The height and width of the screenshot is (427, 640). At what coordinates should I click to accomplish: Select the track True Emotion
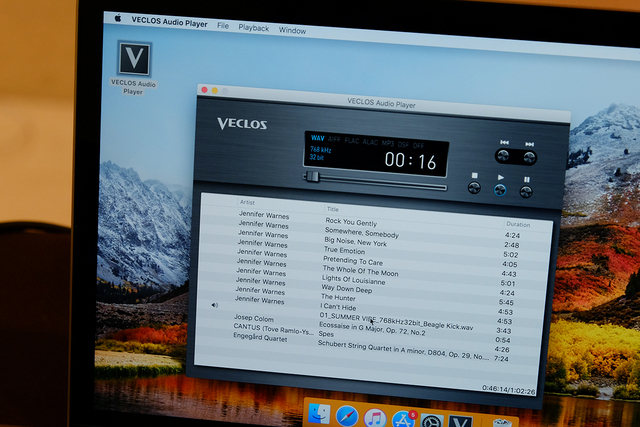[344, 250]
